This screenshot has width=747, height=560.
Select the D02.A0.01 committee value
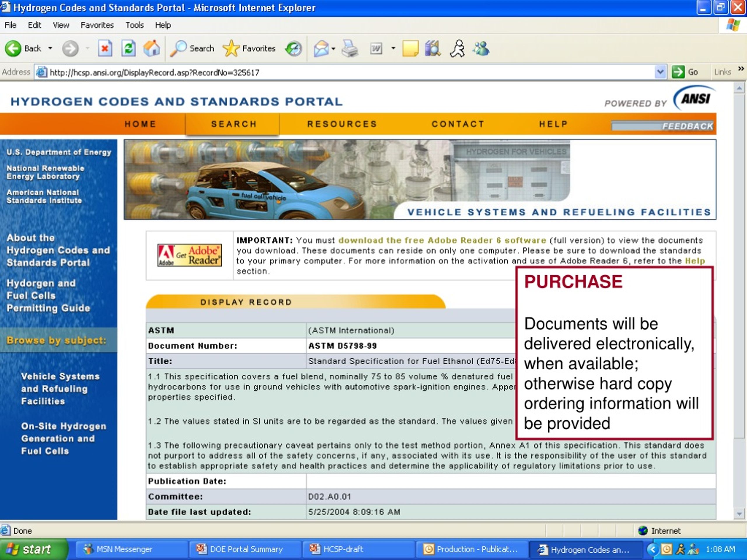coord(330,496)
